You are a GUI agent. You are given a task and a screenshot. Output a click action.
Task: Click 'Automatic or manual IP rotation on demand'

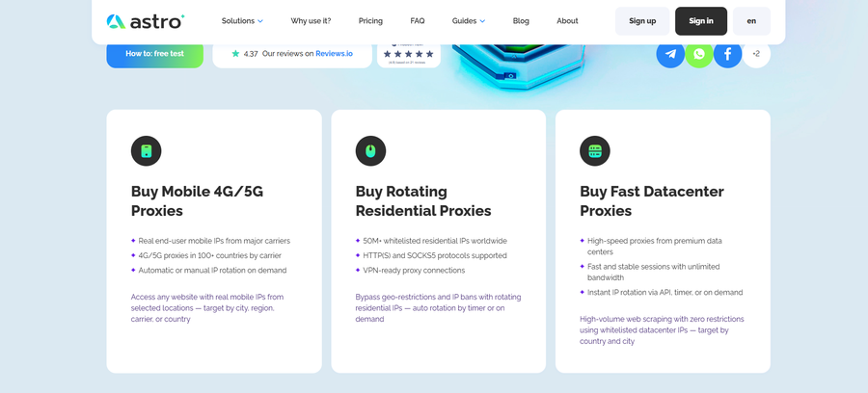[x=212, y=271]
